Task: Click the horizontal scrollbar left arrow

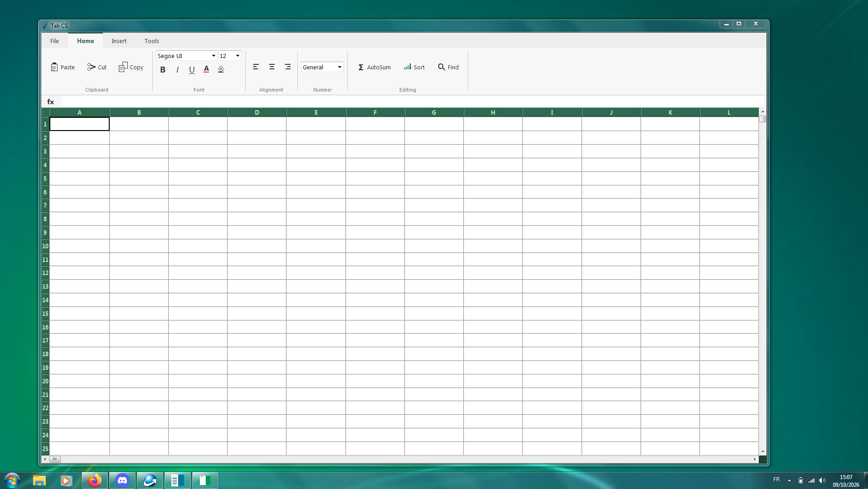Action: (x=45, y=459)
